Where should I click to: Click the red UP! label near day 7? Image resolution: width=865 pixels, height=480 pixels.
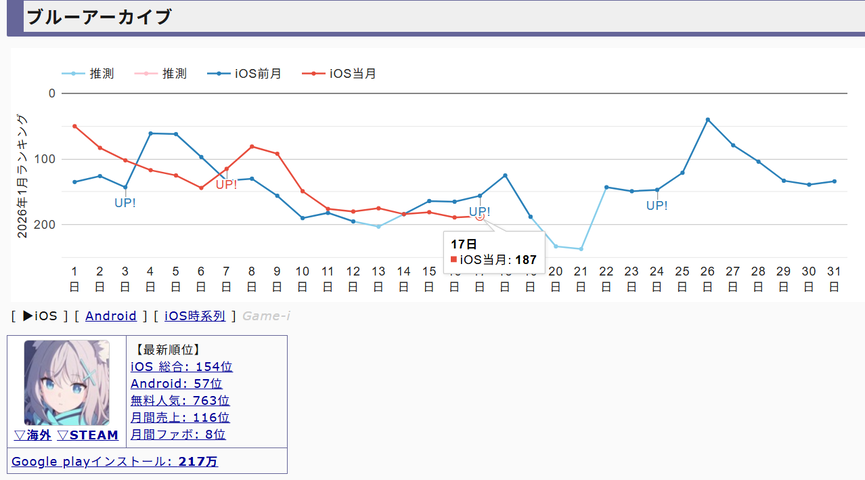coord(226,185)
